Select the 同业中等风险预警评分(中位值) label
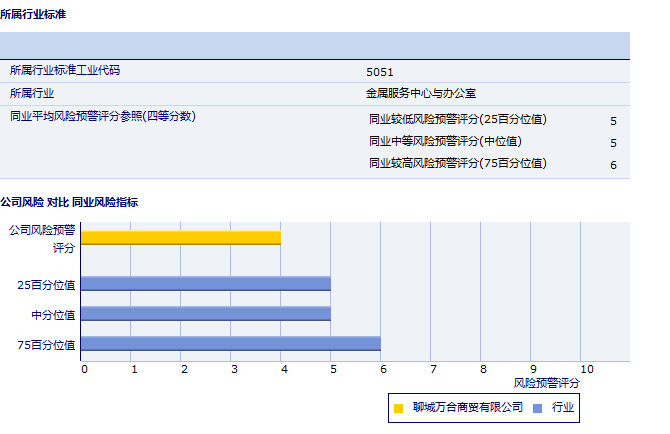The image size is (670, 434). click(445, 142)
